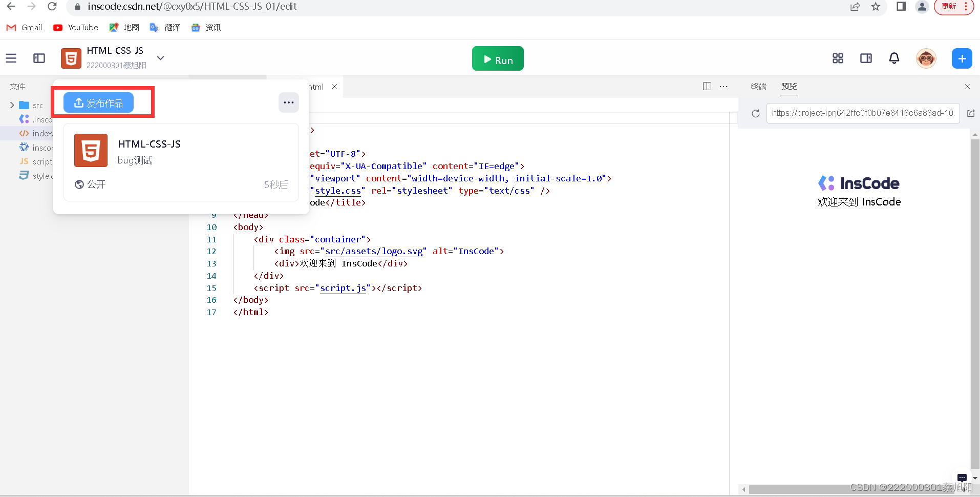Reload the browser page
Screen dimensions: 980x497
click(x=52, y=7)
